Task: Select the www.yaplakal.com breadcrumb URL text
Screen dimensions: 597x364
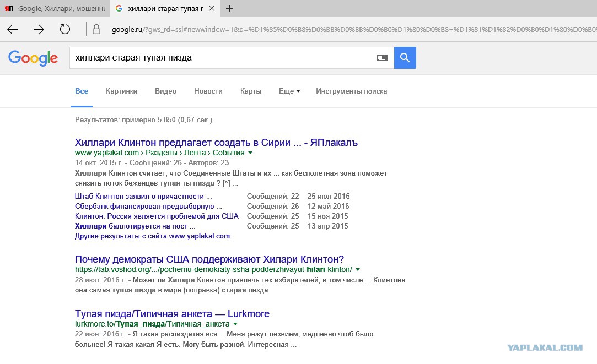Action: [159, 153]
